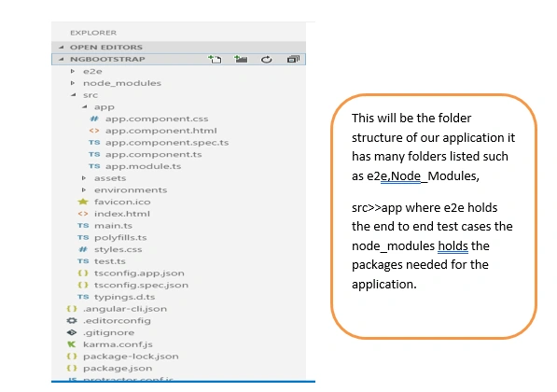The width and height of the screenshot is (557, 392).
Task: Click the HTML icon beside app.component.html
Action: (x=94, y=131)
